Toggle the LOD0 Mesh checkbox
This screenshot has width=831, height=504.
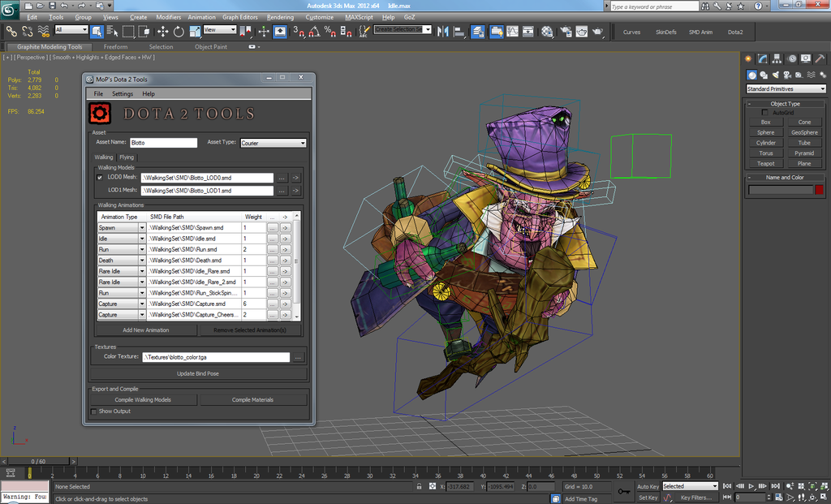(x=100, y=178)
